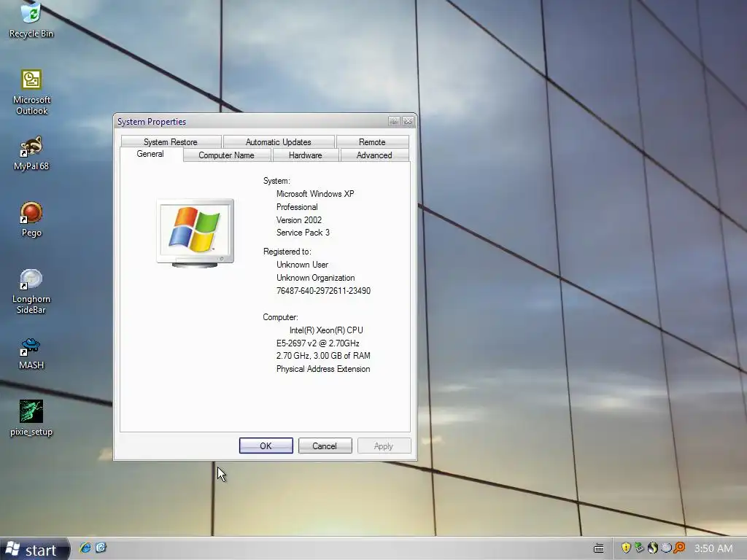
Task: Click the 'System:' label
Action: (276, 181)
